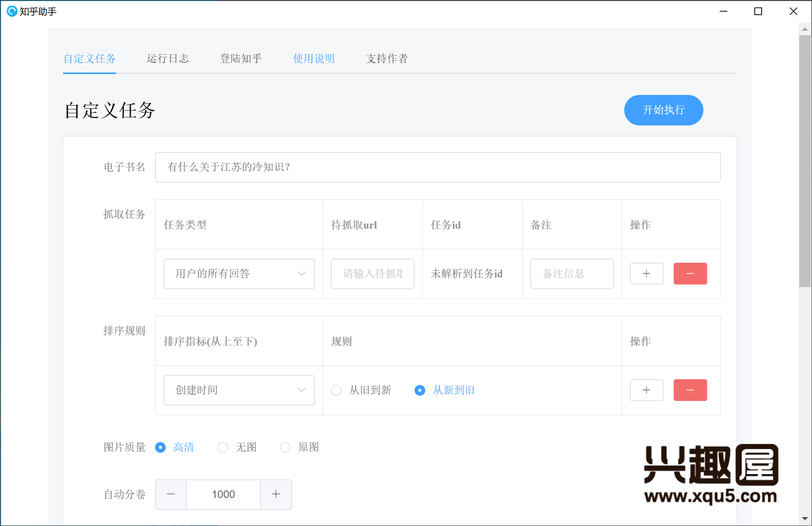812x526 pixels.
Task: Click the scrollbar up arrow
Action: click(x=805, y=29)
